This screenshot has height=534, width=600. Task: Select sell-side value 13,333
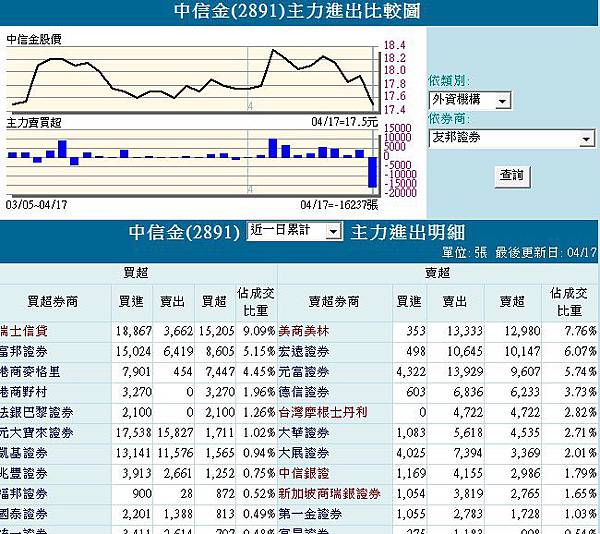[465, 331]
